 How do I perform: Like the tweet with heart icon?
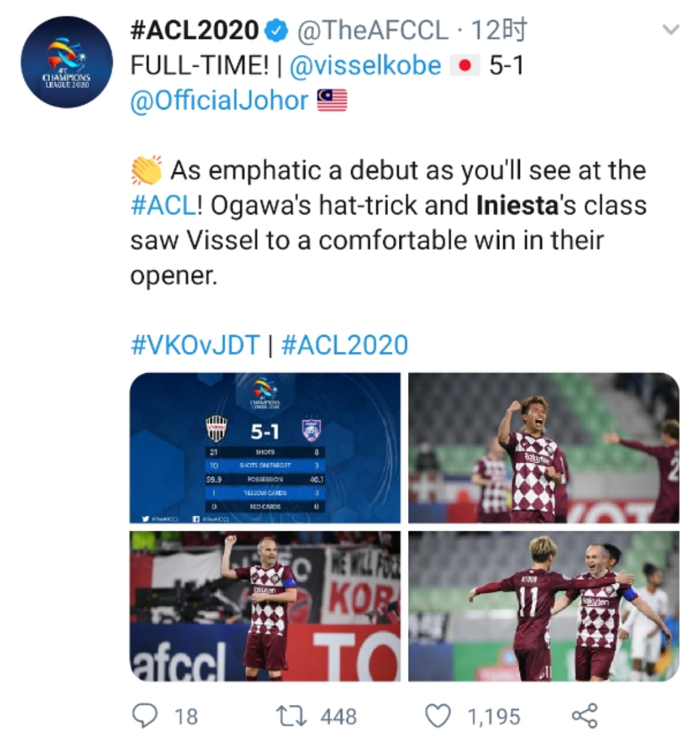click(438, 715)
